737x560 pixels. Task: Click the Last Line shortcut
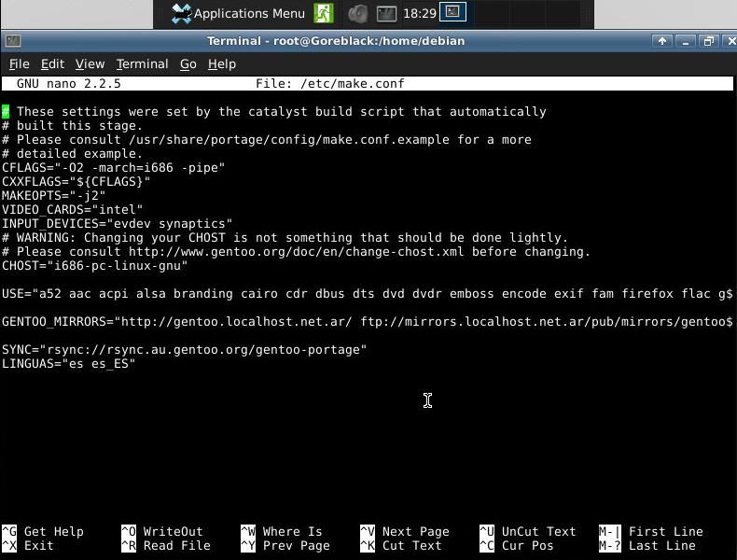coord(647,546)
